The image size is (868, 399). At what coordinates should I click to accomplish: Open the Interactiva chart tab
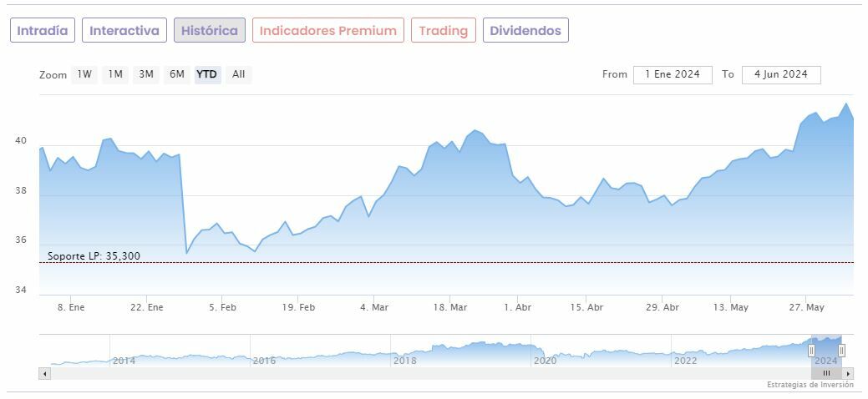point(124,31)
